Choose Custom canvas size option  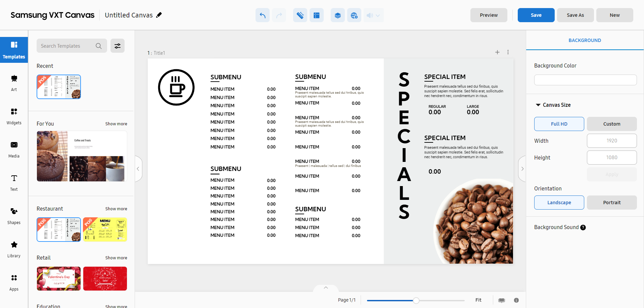pyautogui.click(x=611, y=124)
